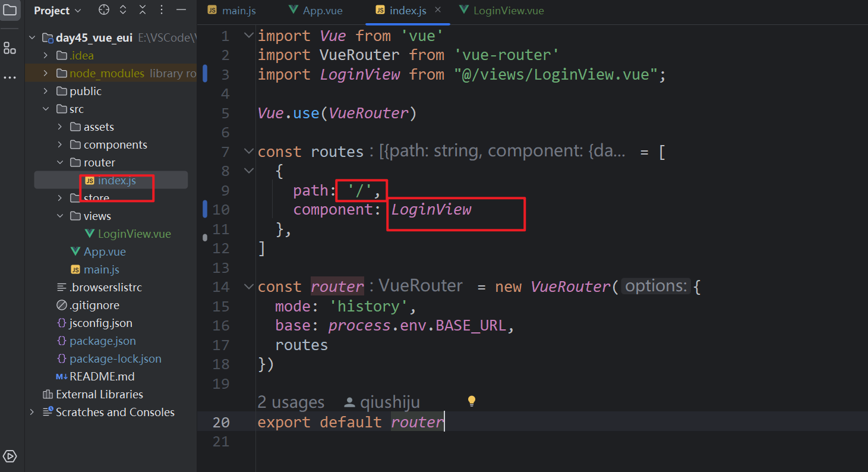Click the 2 usages hint above export
The height and width of the screenshot is (472, 868).
coord(291,402)
